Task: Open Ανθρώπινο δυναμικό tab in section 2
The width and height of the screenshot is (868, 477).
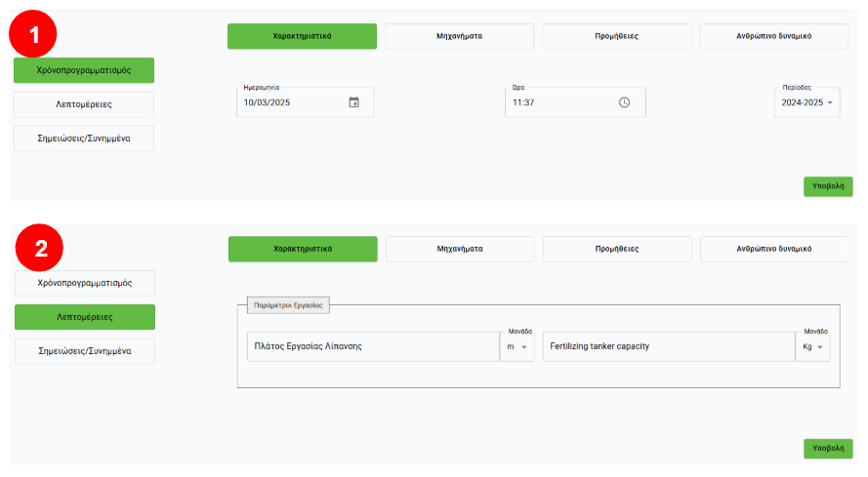Action: tap(773, 249)
